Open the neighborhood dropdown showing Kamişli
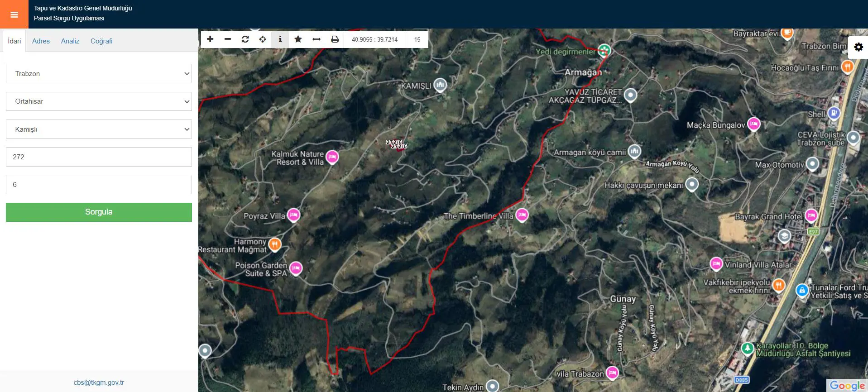The height and width of the screenshot is (392, 868). [99, 129]
